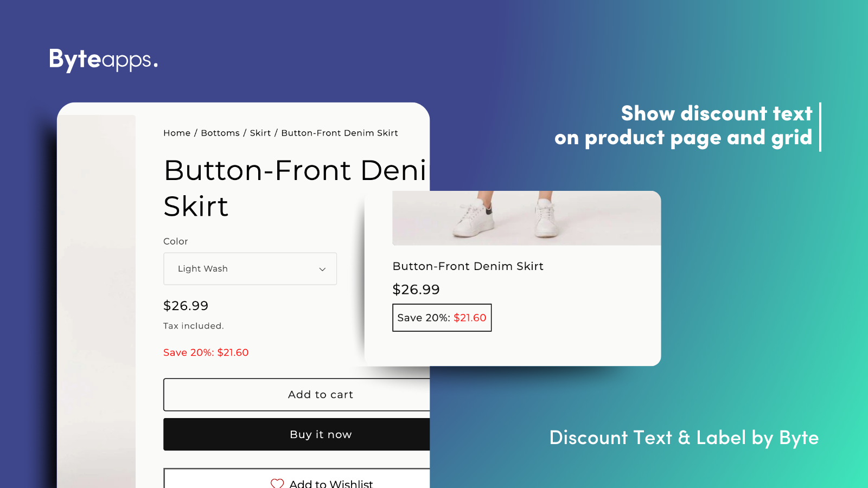Click the Byteapps logo
Screen dimensions: 868x488
click(103, 60)
